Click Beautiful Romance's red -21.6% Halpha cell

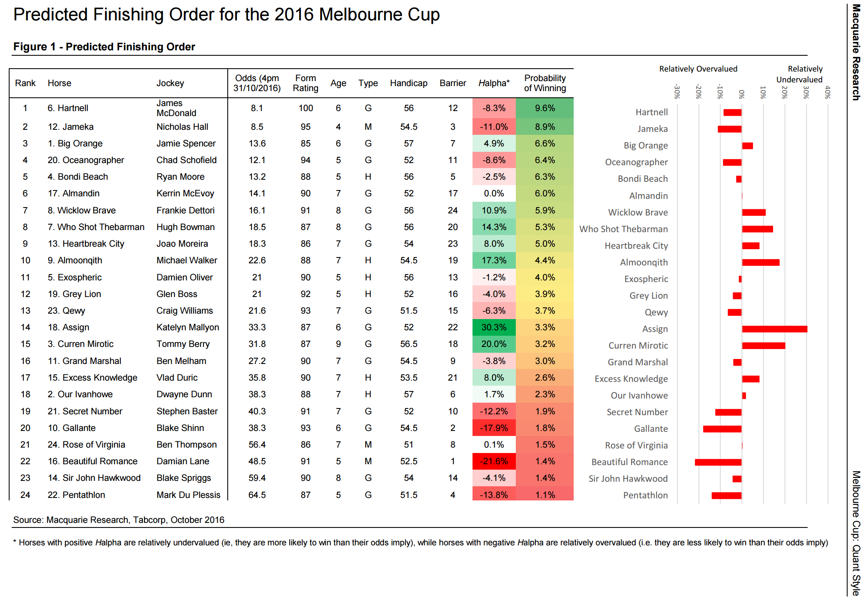pyautogui.click(x=494, y=461)
